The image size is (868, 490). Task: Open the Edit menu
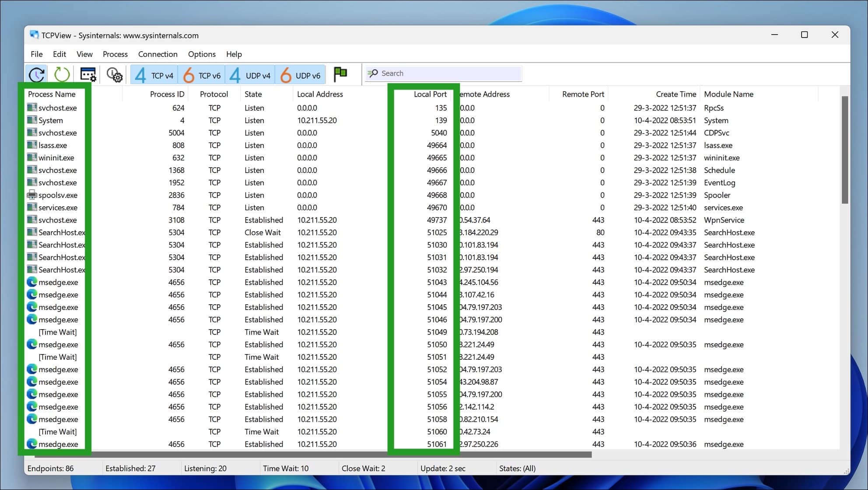tap(59, 54)
